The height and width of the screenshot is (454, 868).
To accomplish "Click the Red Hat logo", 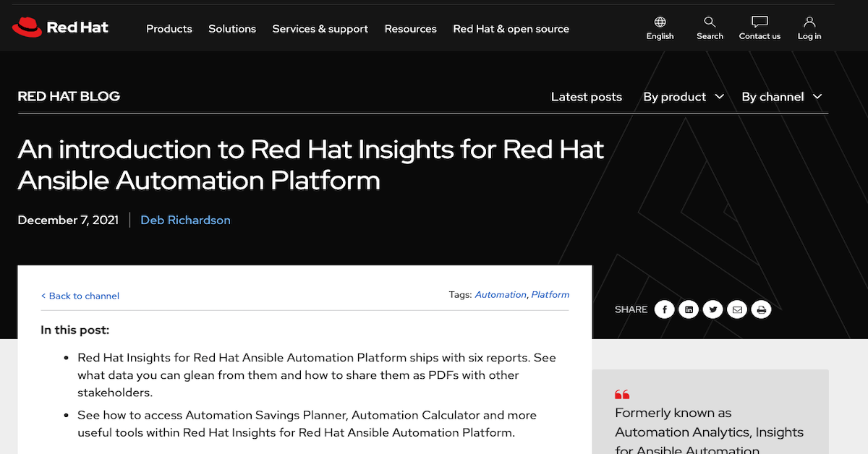I will pos(60,27).
